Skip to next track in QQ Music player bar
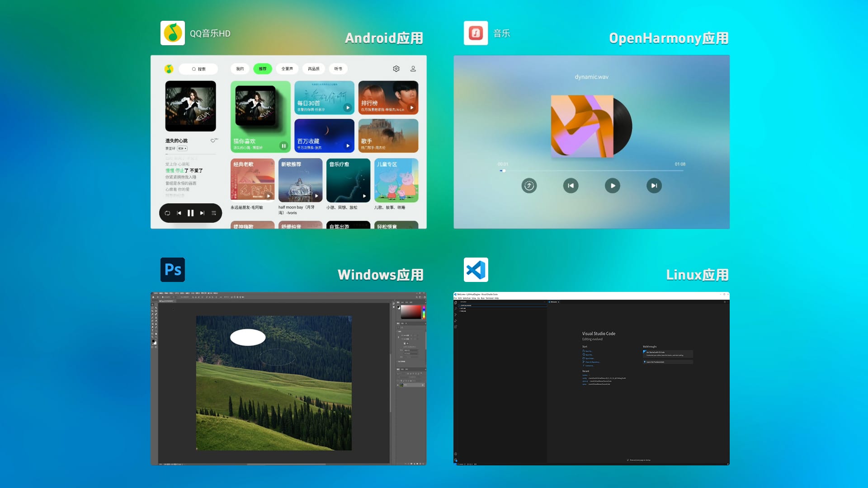The image size is (868, 488). (202, 213)
